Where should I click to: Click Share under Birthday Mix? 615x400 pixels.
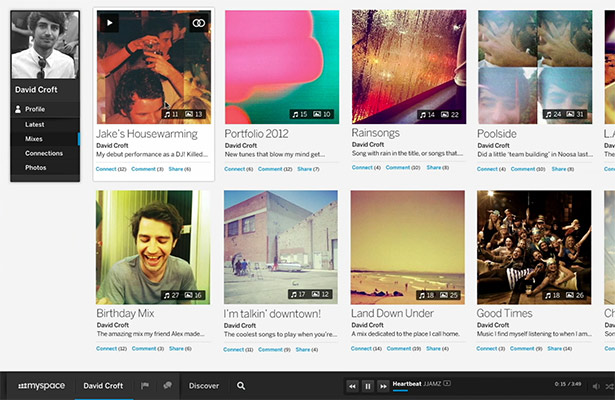(176, 348)
